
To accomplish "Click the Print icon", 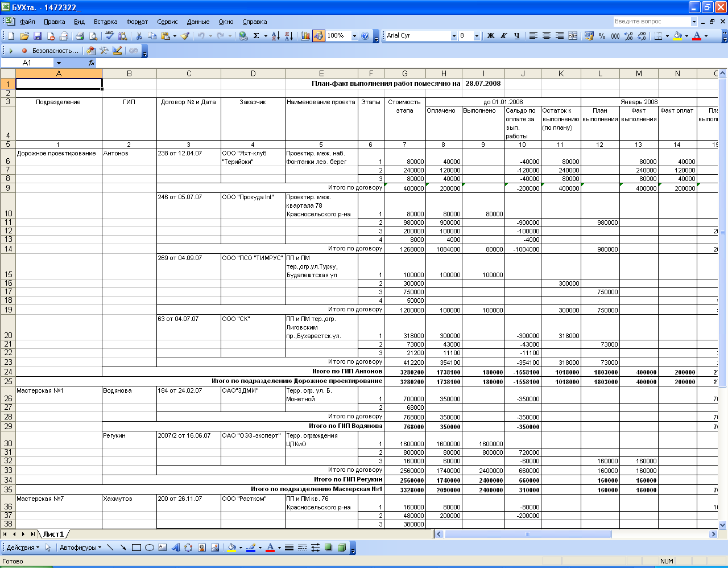I will [x=80, y=36].
